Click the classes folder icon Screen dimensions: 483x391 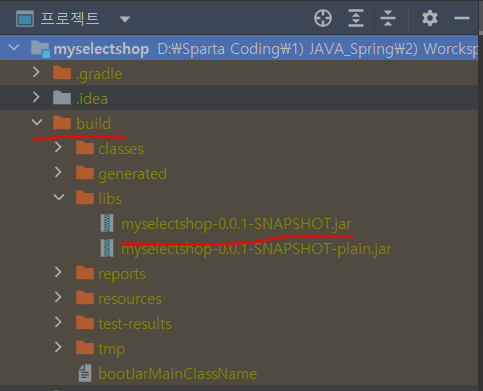tap(85, 148)
